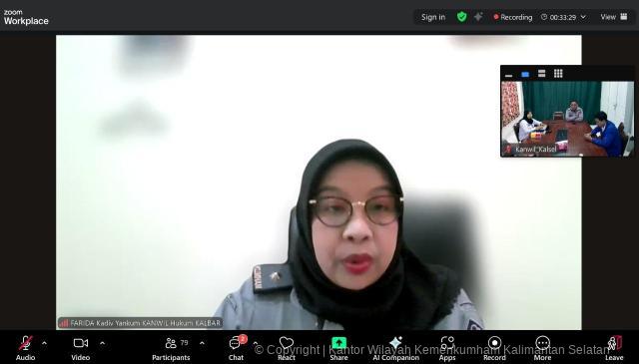Click the Leave meeting icon
Screen dimensions: 639x364
615,343
